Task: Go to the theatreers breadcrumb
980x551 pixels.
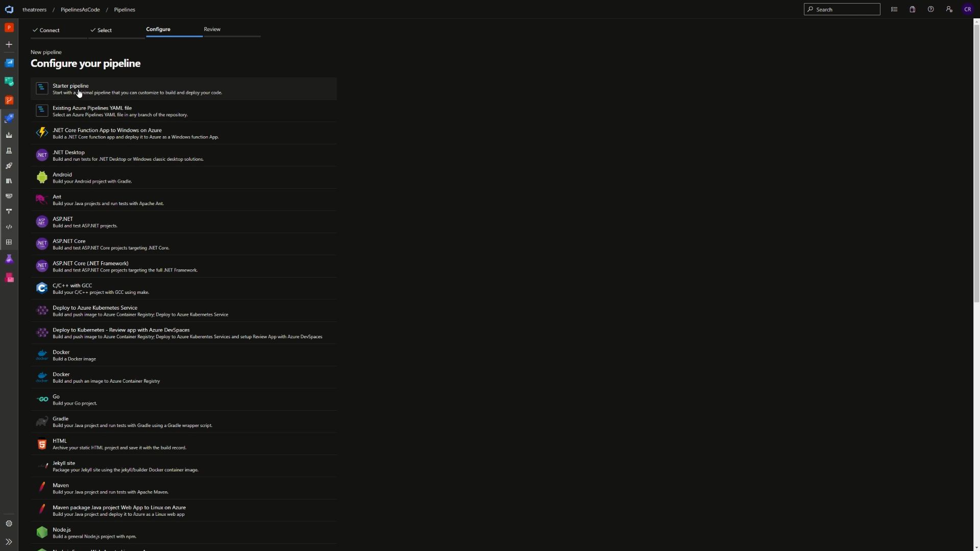Action: [34, 10]
